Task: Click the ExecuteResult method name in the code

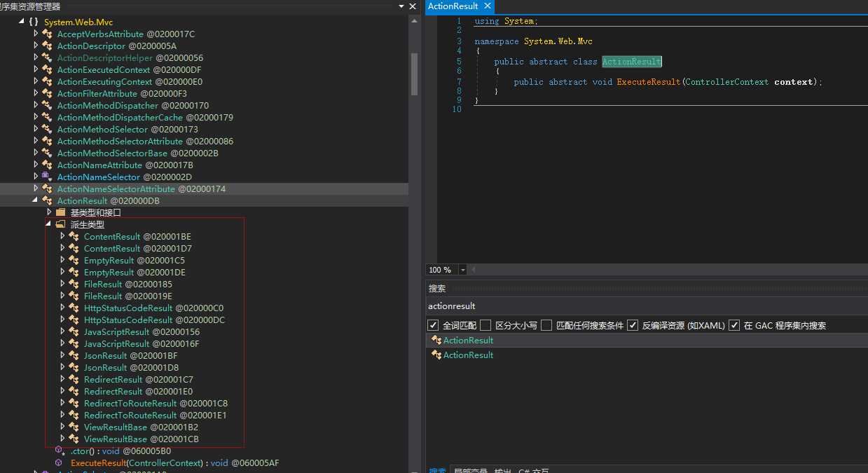Action: (649, 82)
